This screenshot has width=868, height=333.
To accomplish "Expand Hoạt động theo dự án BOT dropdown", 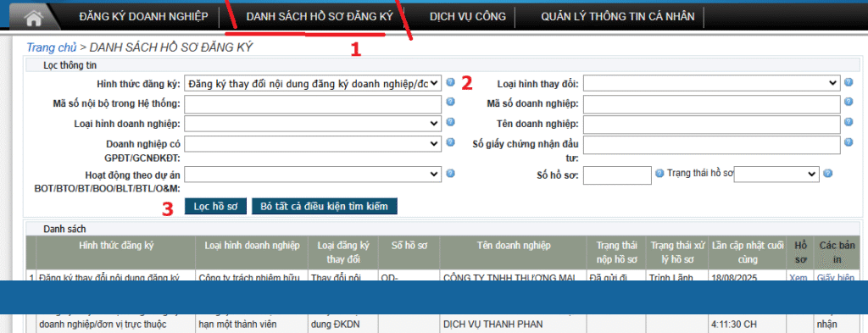I will [x=314, y=175].
